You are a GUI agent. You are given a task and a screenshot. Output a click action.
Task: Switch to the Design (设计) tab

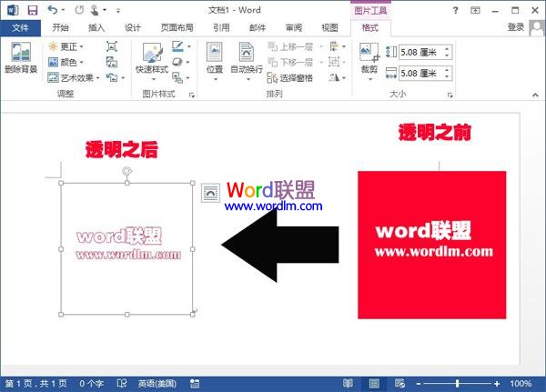(133, 27)
